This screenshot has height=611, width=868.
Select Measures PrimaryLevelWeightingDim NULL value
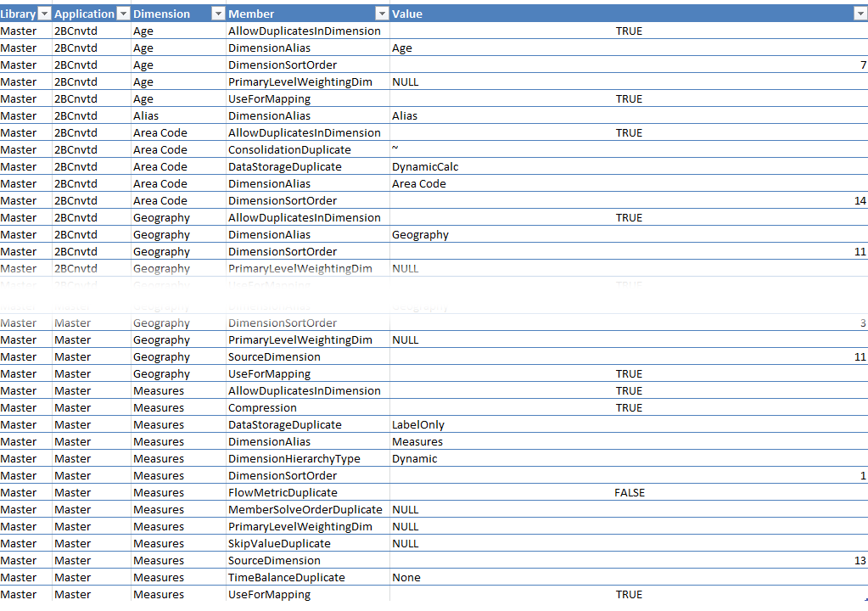coord(629,527)
